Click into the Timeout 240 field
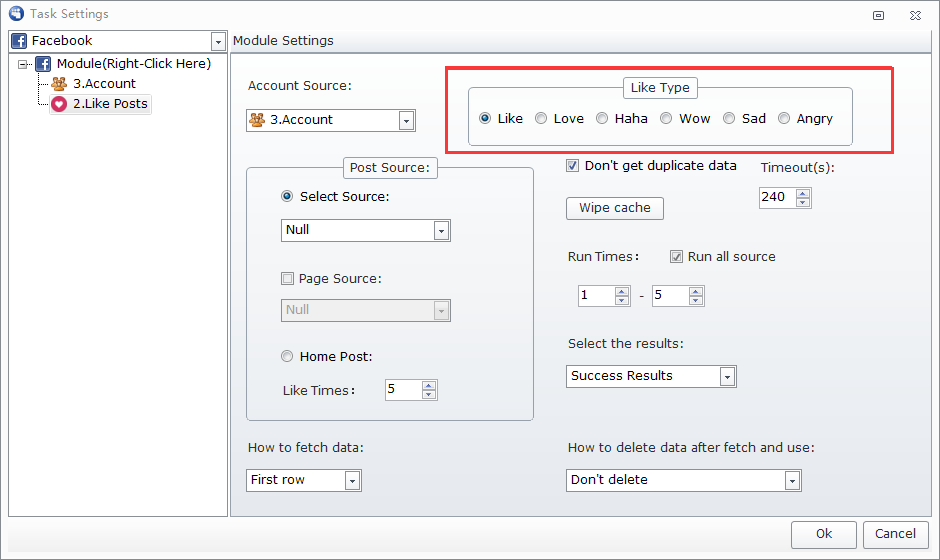940x560 pixels. coord(778,197)
